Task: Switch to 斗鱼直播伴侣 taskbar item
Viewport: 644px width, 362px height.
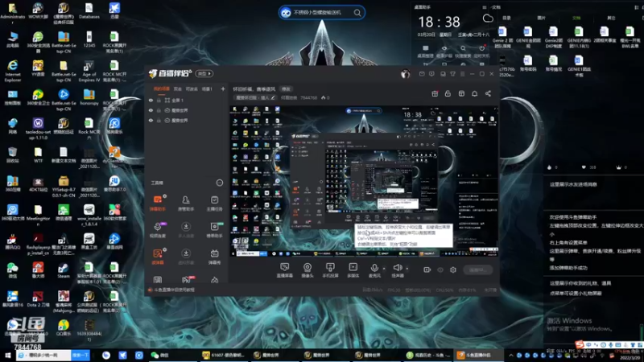Action: (x=477, y=355)
